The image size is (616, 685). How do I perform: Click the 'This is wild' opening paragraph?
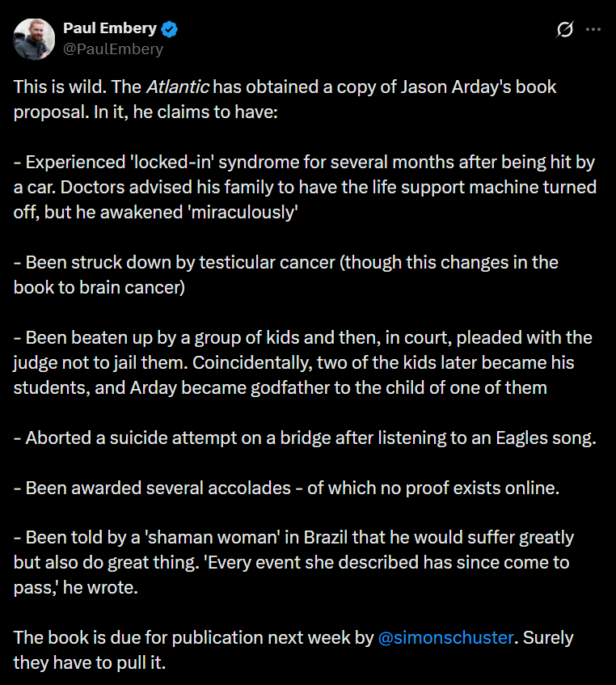285,99
